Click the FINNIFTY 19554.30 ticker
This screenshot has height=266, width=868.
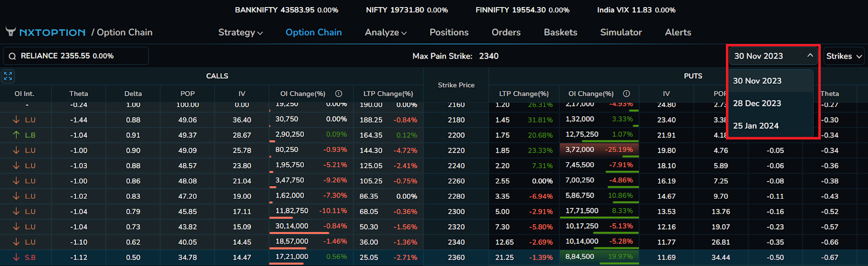tap(522, 10)
